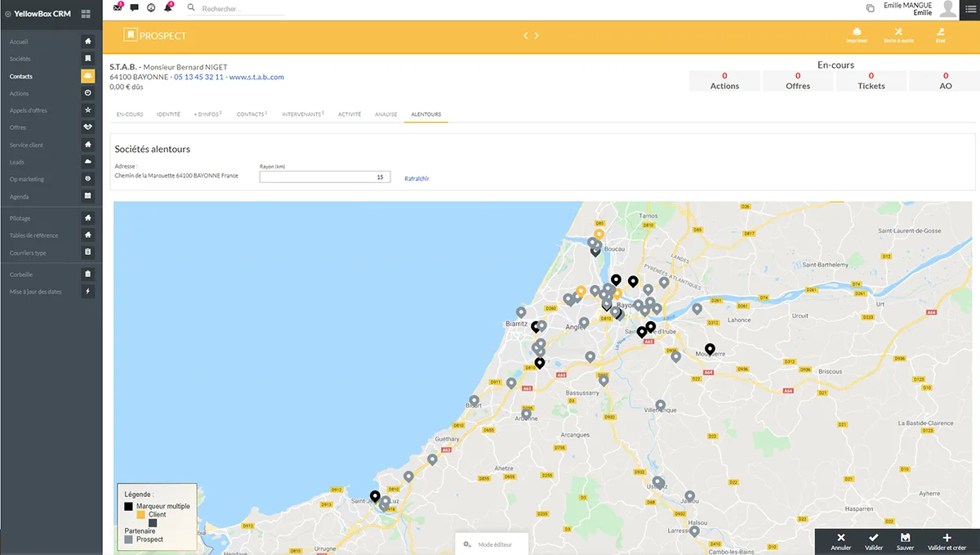Click the gray marker at Villefranque
Image resolution: width=980 pixels, height=555 pixels.
661,405
